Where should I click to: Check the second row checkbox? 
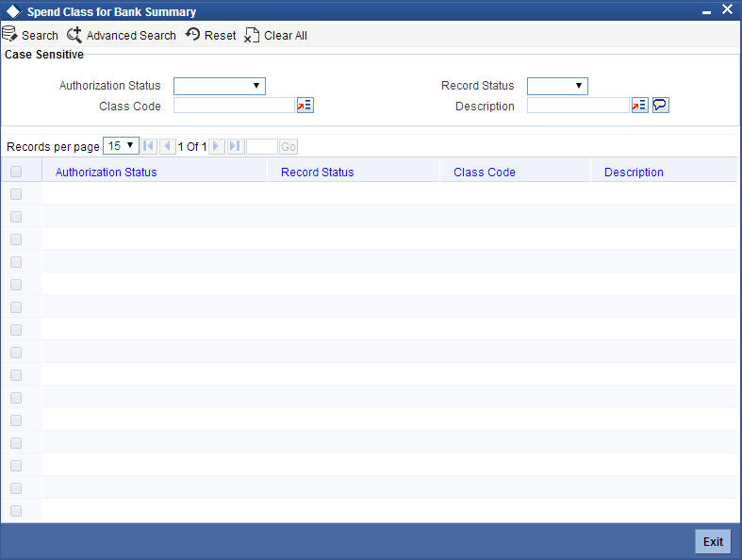pos(16,217)
